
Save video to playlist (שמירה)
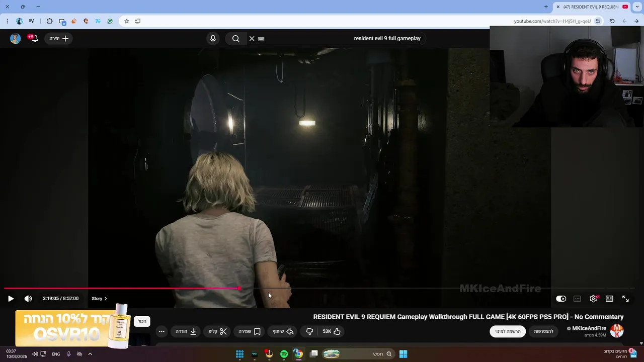tap(250, 331)
